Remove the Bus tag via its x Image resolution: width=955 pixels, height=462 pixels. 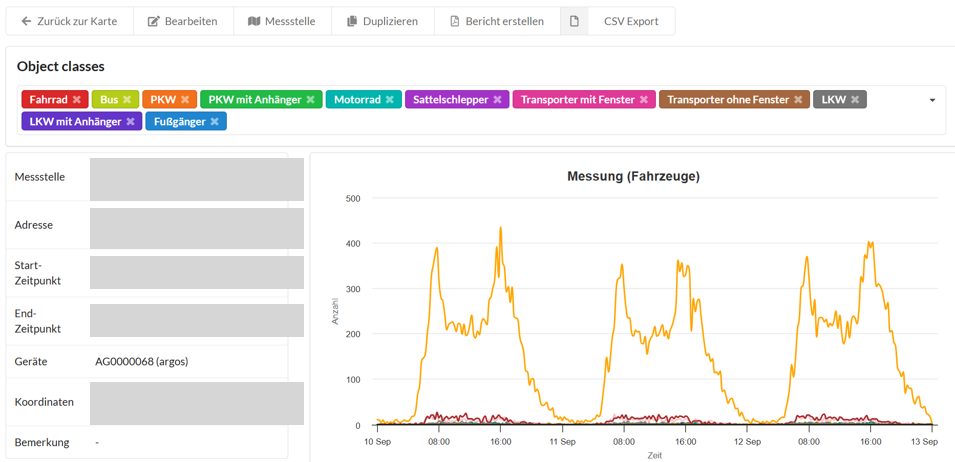pos(127,99)
